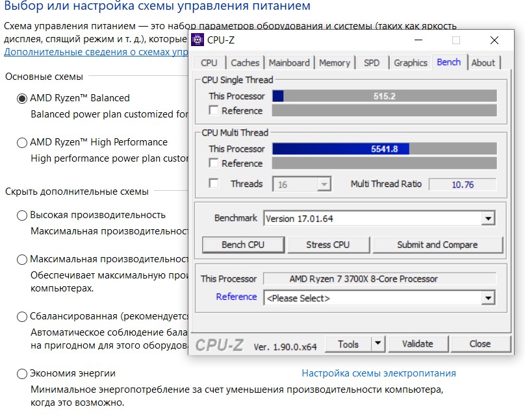Enable Single Thread Reference checkbox

tap(213, 110)
